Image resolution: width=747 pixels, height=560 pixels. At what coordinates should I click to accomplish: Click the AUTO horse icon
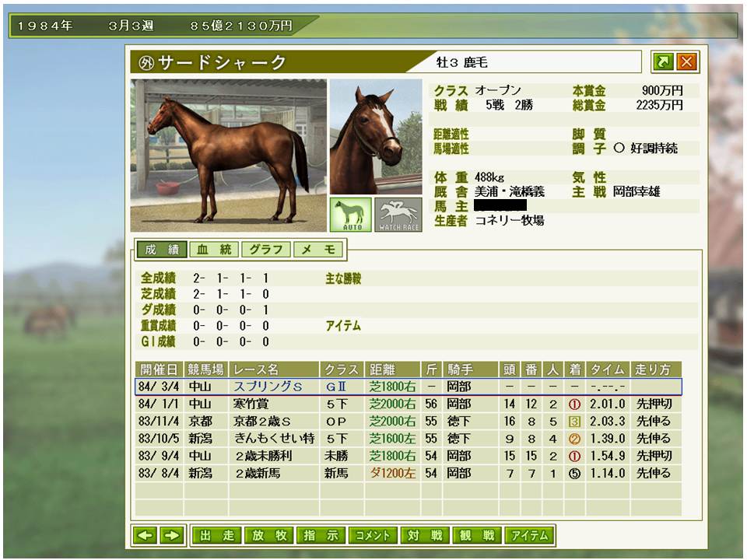[x=351, y=215]
